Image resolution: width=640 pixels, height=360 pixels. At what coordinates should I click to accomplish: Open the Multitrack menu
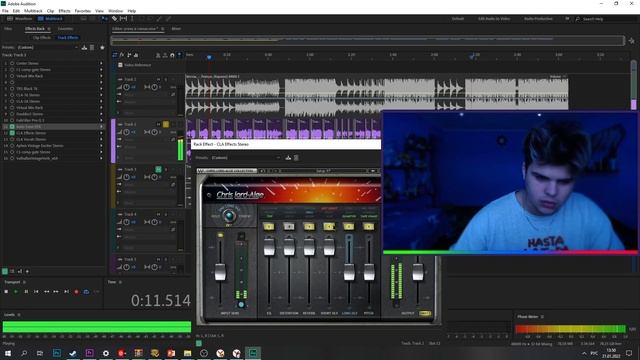pyautogui.click(x=33, y=11)
